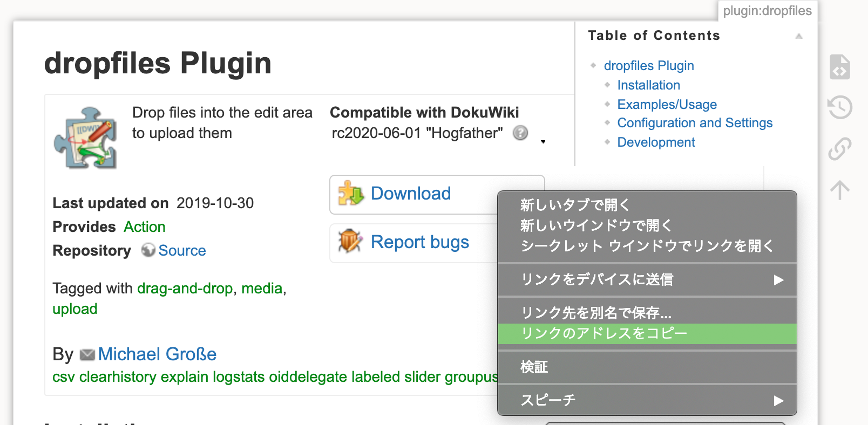Jump to dropfiles Plugin in contents
This screenshot has width=868, height=425.
point(649,66)
